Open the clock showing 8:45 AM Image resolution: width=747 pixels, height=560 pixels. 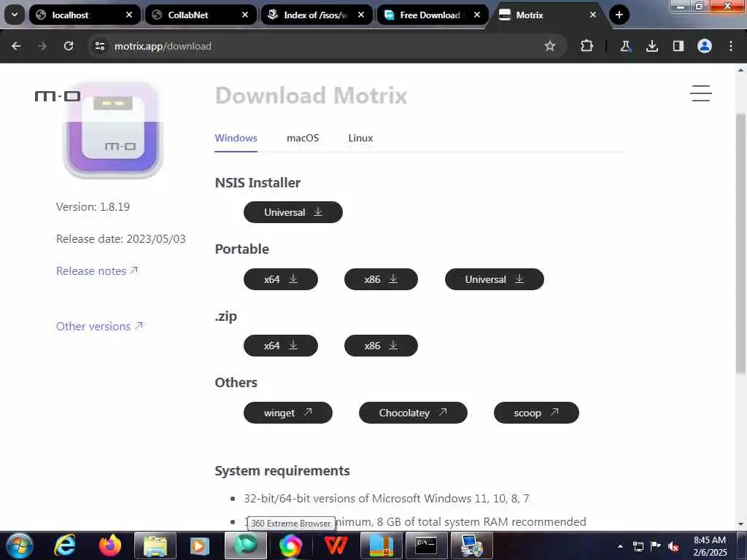710,546
